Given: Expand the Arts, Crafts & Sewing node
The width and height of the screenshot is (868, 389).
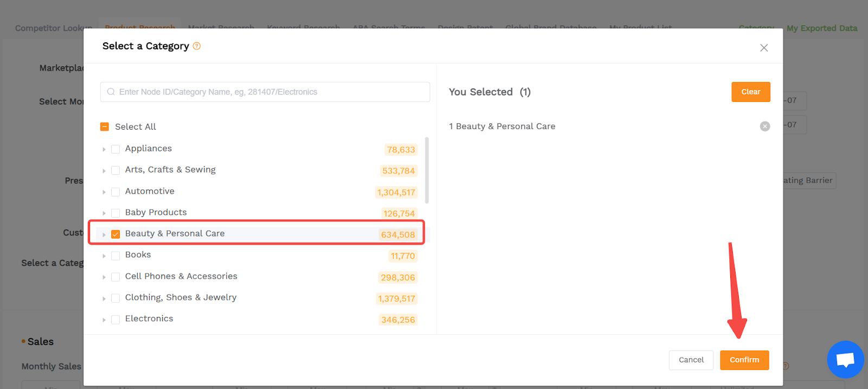Looking at the screenshot, I should point(104,170).
